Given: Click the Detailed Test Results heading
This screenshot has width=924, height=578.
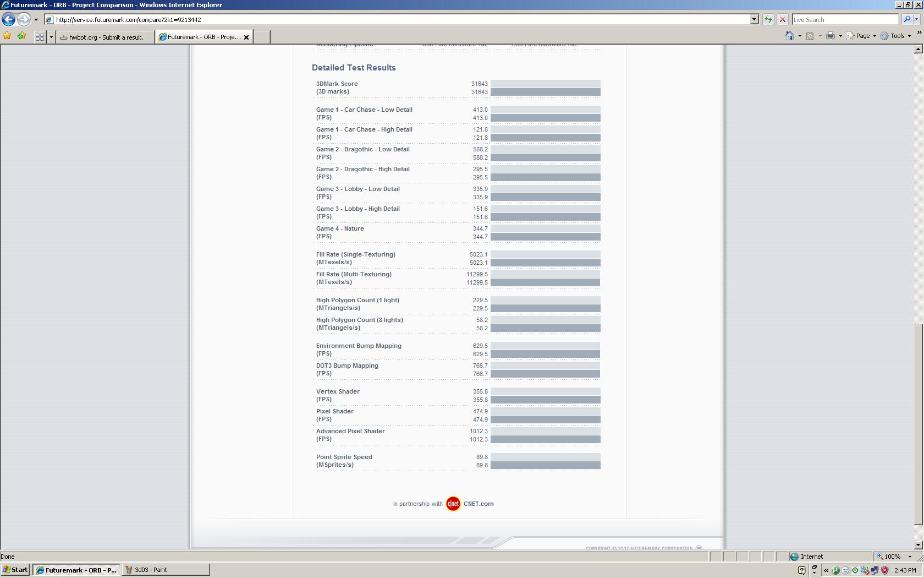Looking at the screenshot, I should tap(354, 68).
